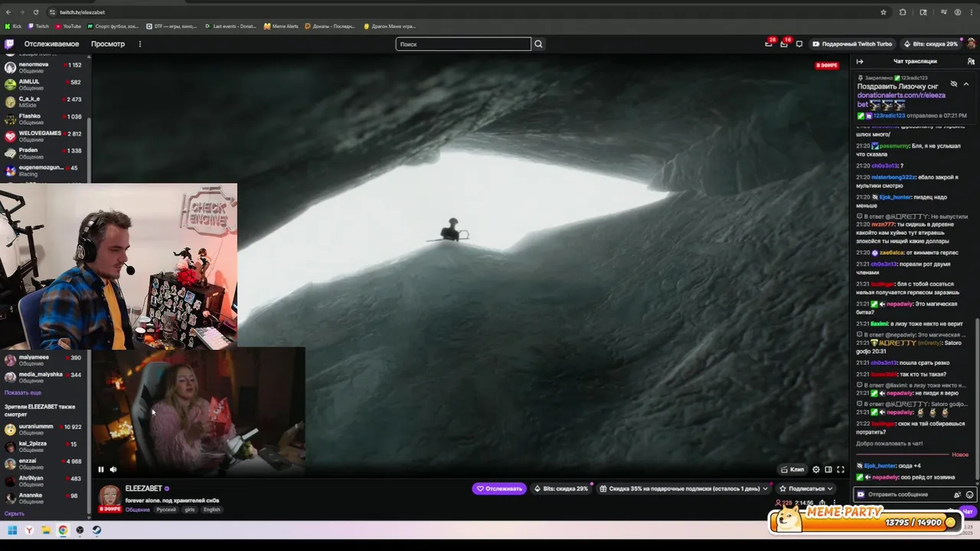
Task: Open the YouTube bookmark
Action: click(68, 26)
